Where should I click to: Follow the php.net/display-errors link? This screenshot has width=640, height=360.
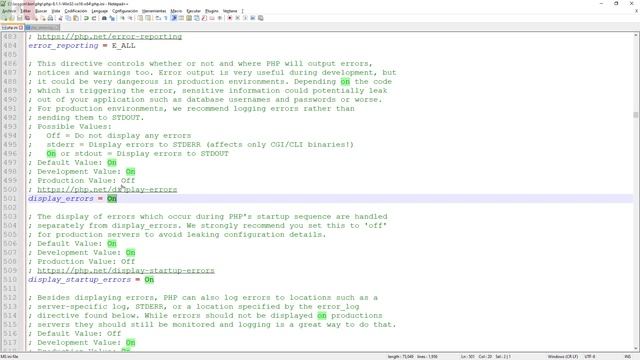click(x=107, y=189)
